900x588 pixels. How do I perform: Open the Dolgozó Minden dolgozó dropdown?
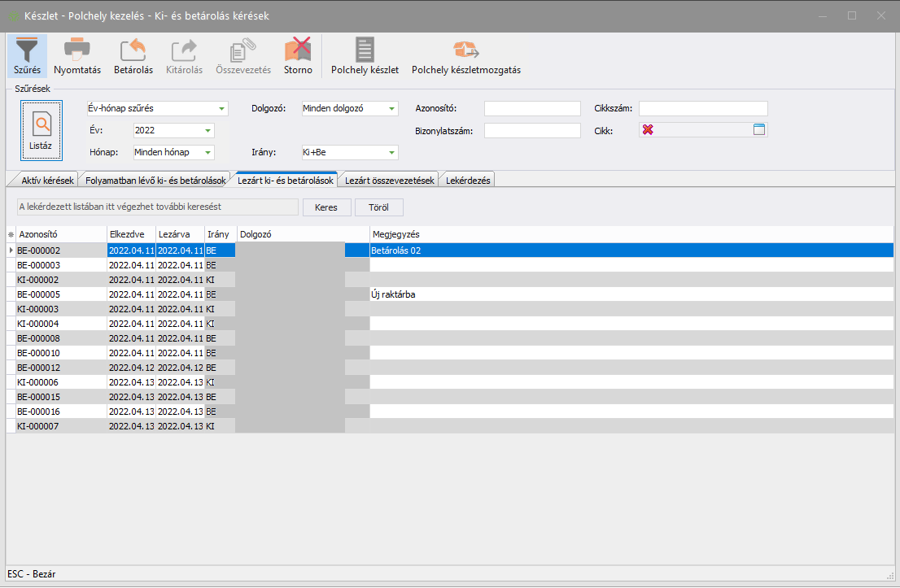point(391,109)
